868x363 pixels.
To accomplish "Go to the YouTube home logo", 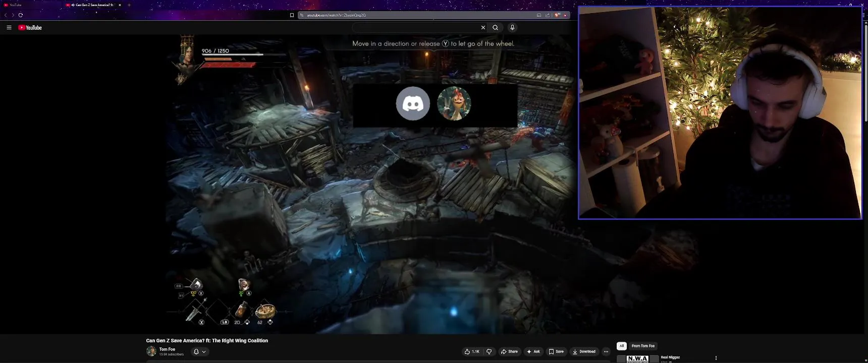I will pyautogui.click(x=30, y=28).
